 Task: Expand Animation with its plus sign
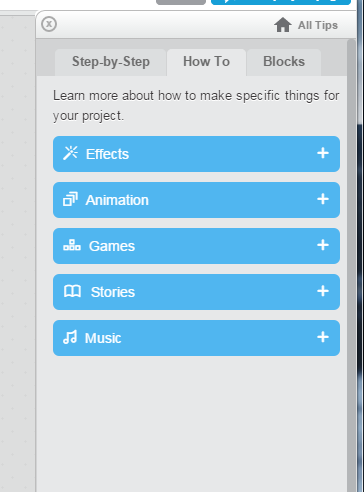point(323,199)
